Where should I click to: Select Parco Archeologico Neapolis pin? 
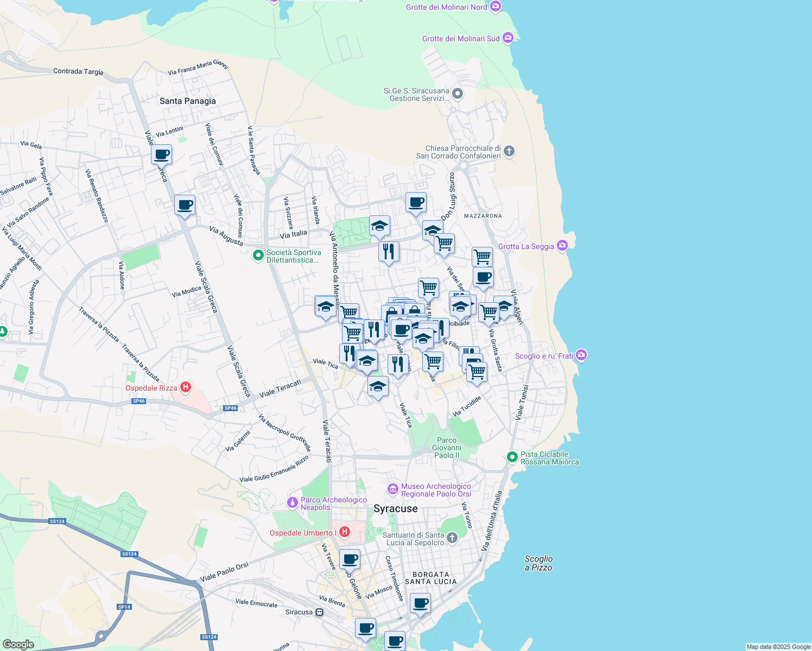(293, 503)
